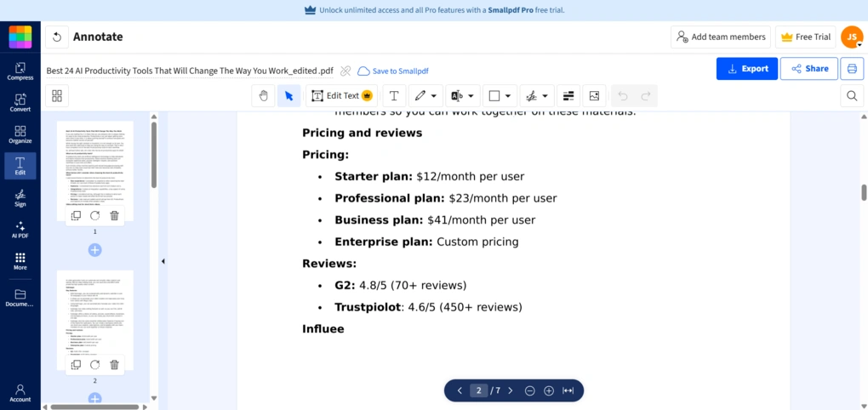The height and width of the screenshot is (410, 868).
Task: Select the insert image tool
Action: click(x=594, y=96)
